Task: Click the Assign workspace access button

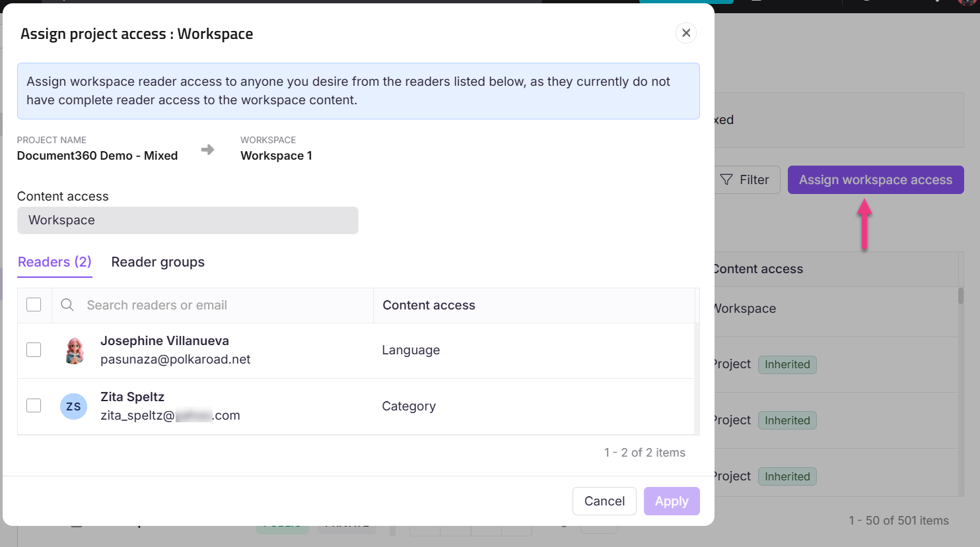Action: point(875,179)
